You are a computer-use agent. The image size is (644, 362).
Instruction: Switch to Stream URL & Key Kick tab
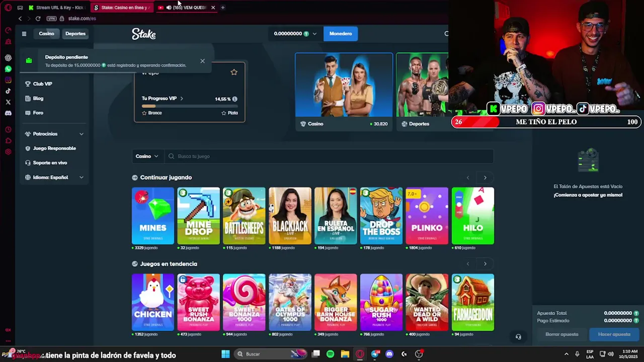tap(58, 8)
